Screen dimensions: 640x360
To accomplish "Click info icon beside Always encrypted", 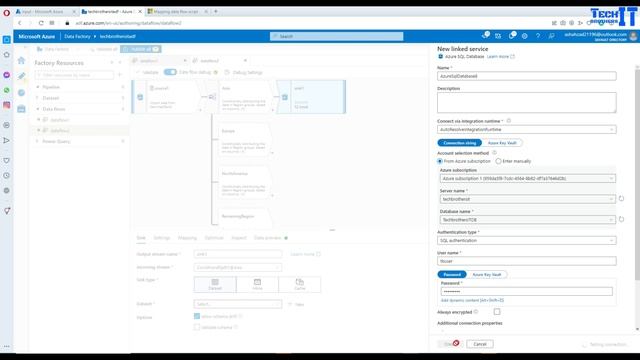I will (476, 312).
